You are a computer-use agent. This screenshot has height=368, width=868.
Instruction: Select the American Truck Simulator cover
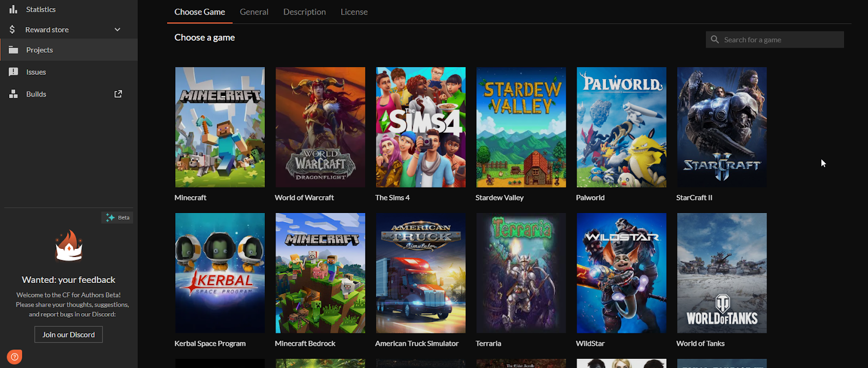(x=420, y=273)
